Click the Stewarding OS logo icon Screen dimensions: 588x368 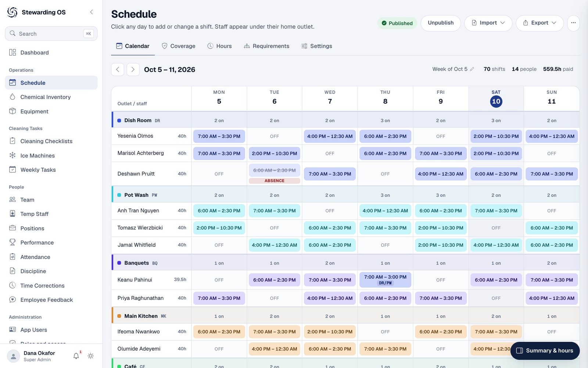[12, 12]
